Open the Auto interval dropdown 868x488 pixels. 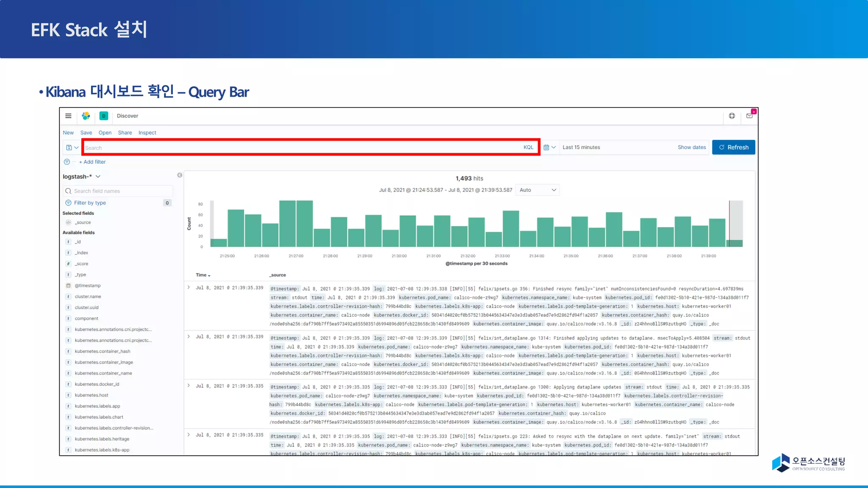[537, 190]
